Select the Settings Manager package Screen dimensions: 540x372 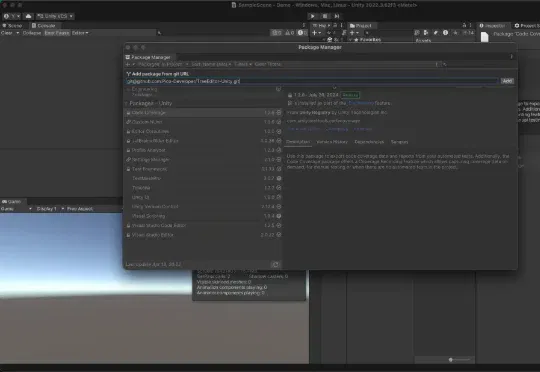(x=204, y=159)
